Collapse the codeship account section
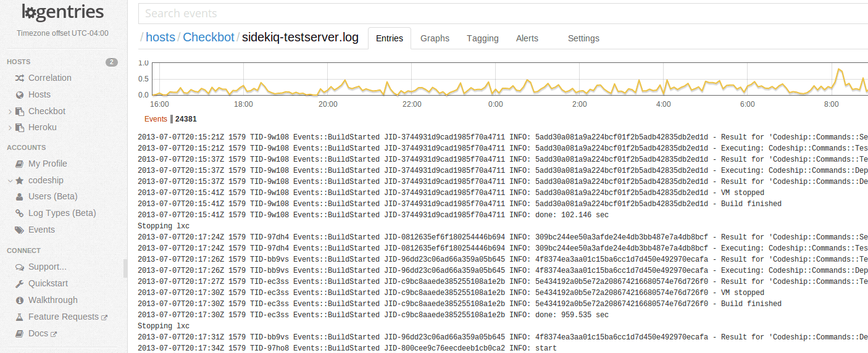Image resolution: width=868 pixels, height=353 pixels. coord(10,181)
